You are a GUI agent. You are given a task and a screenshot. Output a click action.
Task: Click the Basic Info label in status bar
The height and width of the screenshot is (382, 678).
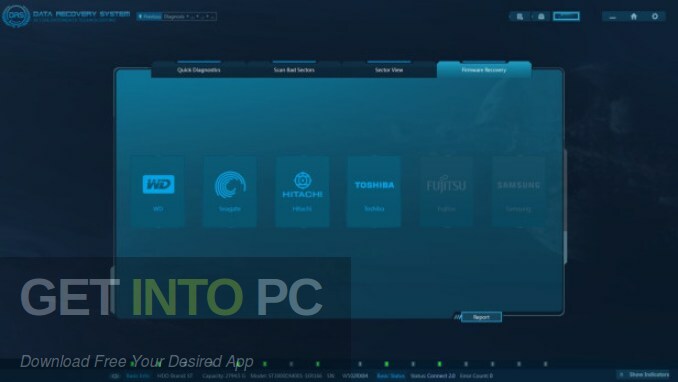pyautogui.click(x=138, y=376)
